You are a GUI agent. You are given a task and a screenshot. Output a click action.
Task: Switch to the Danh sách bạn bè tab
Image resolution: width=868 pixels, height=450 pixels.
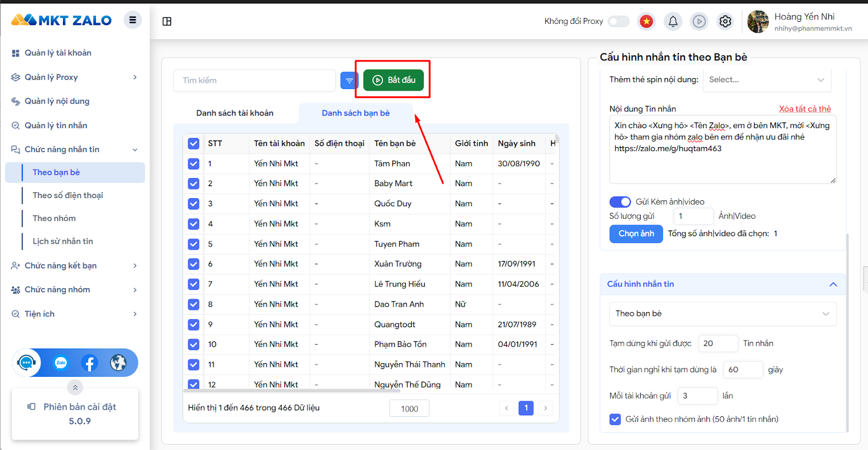[x=356, y=113]
